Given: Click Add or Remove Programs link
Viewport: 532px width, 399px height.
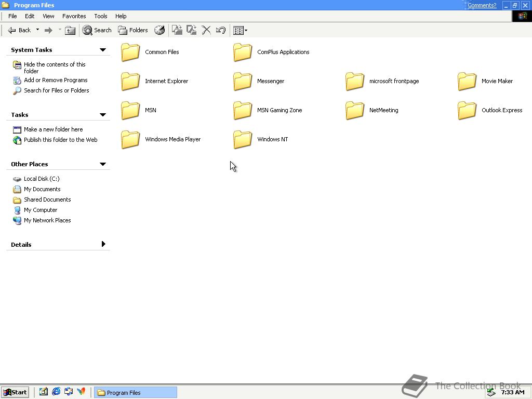Looking at the screenshot, I should (x=50, y=80).
